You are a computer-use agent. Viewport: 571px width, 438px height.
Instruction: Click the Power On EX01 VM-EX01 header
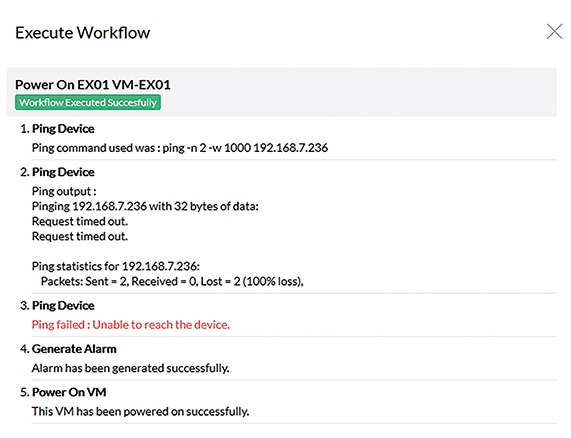(93, 84)
